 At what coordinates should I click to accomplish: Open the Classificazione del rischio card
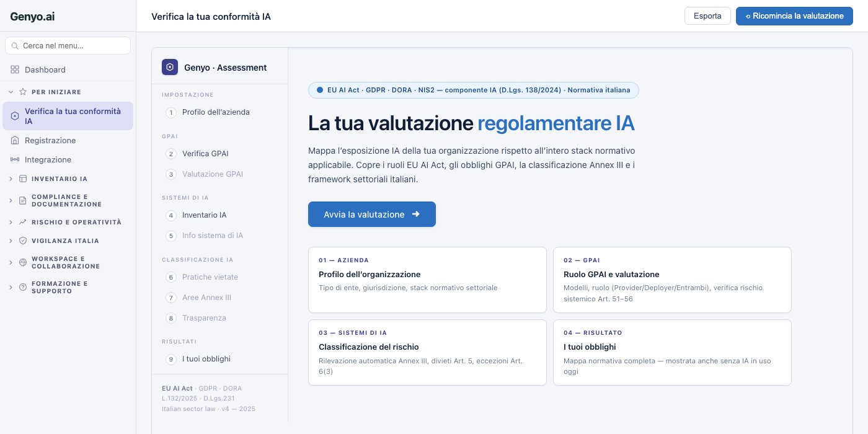(427, 353)
